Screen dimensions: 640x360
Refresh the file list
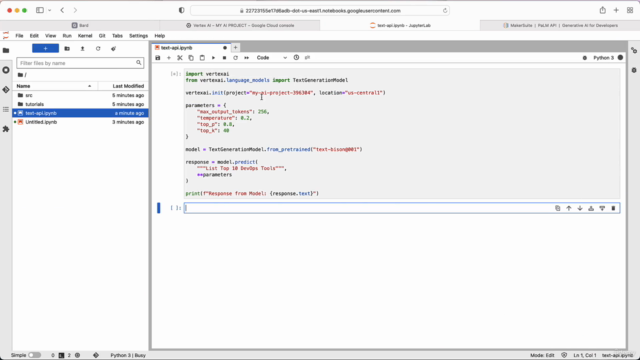click(98, 49)
